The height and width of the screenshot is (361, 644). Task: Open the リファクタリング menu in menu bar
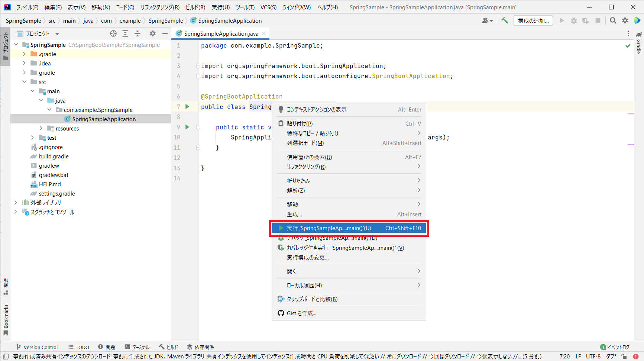(x=160, y=7)
